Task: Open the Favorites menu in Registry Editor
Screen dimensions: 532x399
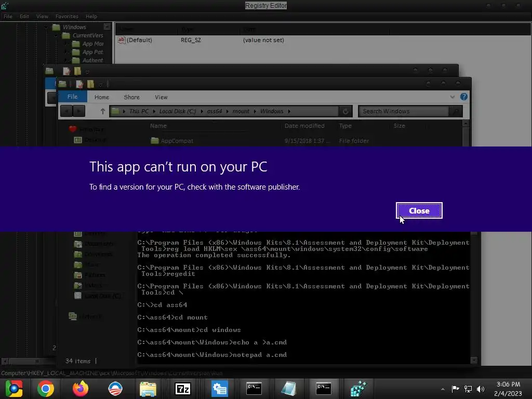Action: [67, 16]
